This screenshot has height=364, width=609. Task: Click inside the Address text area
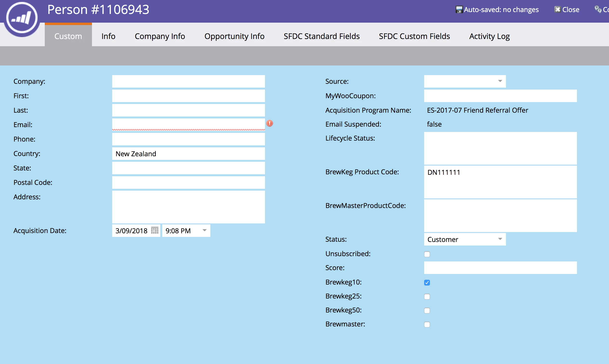(188, 207)
